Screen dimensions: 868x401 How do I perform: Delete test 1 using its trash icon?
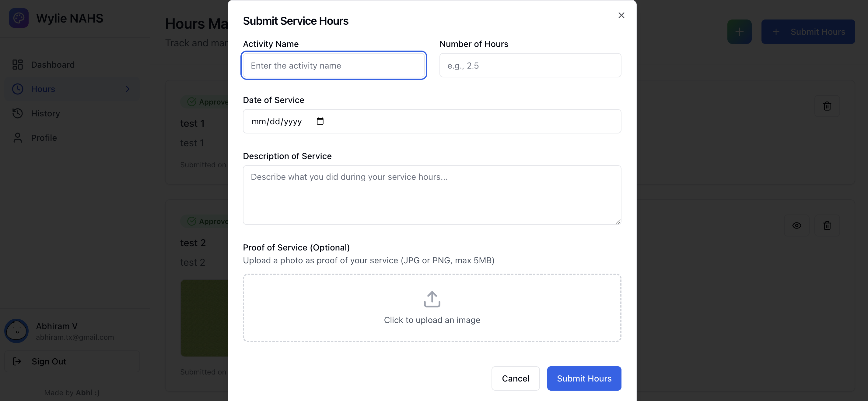[828, 106]
